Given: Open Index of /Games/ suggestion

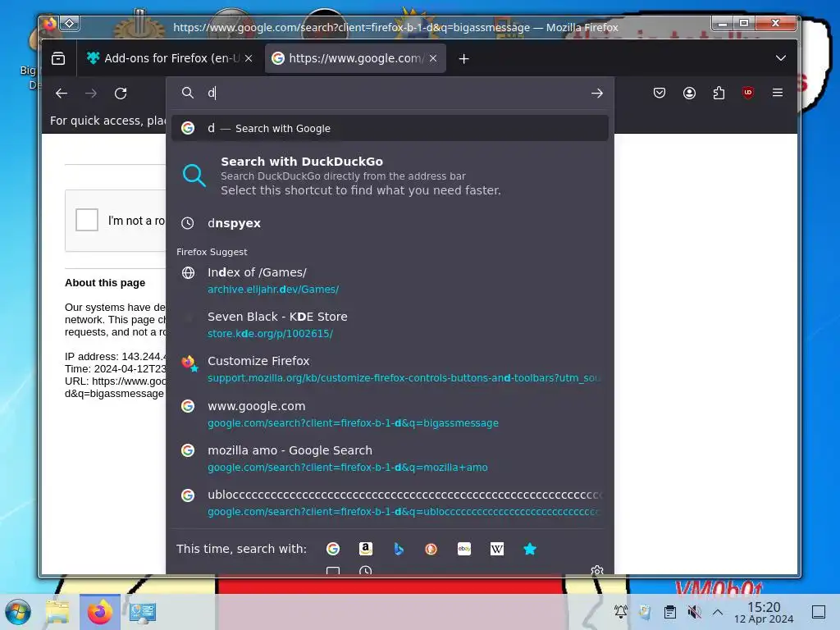Looking at the screenshot, I should pos(390,281).
